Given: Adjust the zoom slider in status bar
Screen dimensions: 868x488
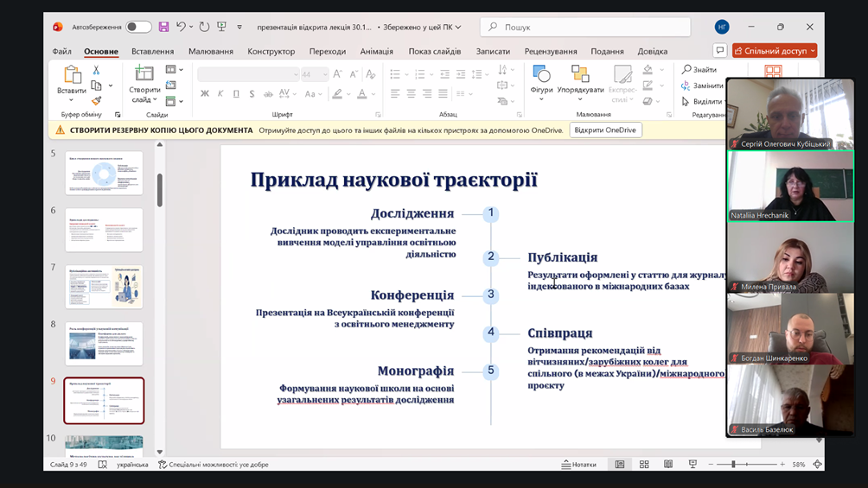Looking at the screenshot, I should [x=733, y=465].
